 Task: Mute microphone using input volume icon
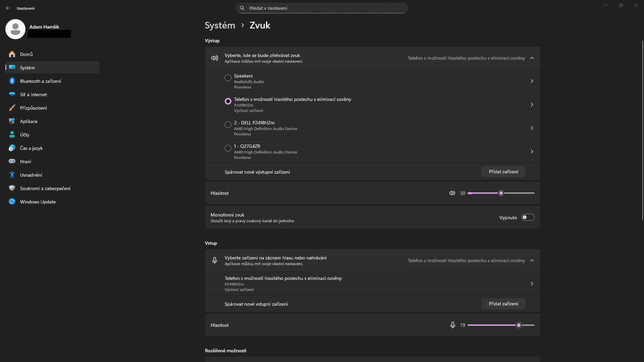coord(452,325)
